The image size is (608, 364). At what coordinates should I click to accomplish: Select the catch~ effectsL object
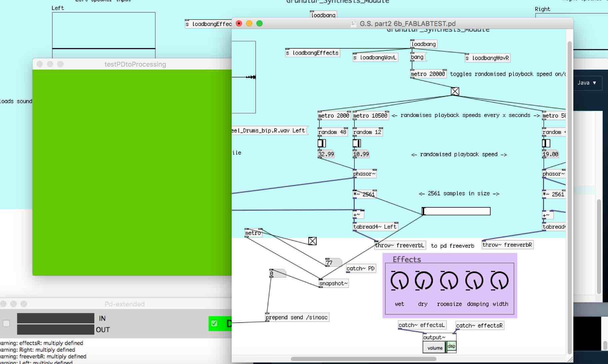click(422, 325)
